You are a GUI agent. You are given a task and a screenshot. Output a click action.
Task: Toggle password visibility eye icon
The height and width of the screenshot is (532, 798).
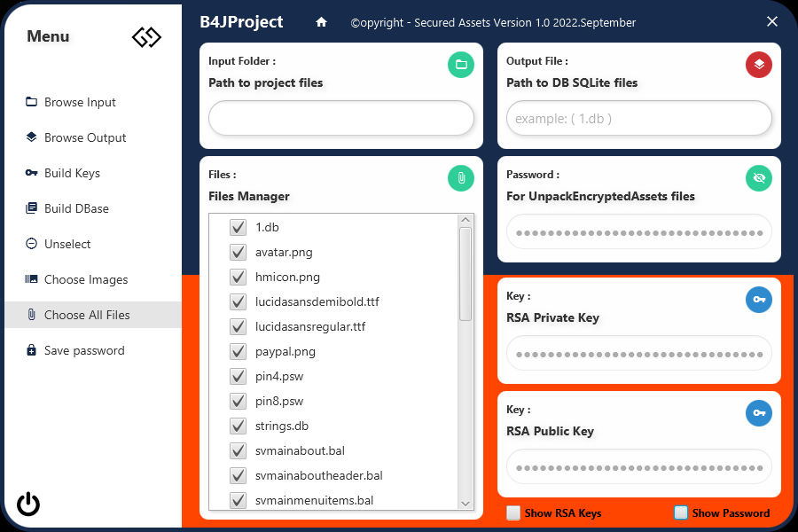click(x=759, y=178)
